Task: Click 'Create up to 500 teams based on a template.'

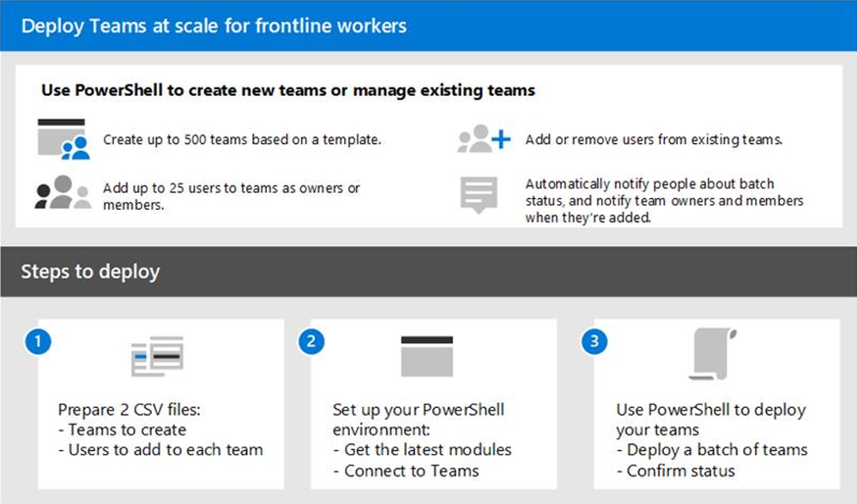Action: click(242, 140)
